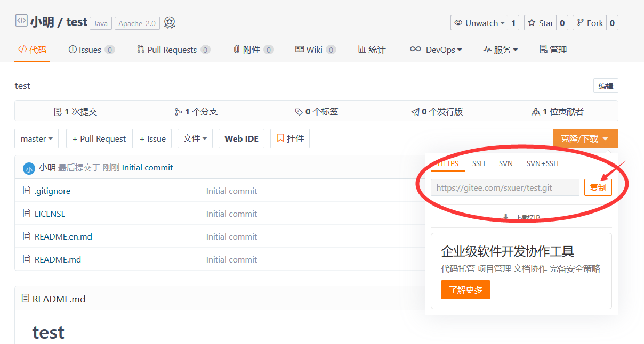Open the 统计 statistics tab

[372, 50]
